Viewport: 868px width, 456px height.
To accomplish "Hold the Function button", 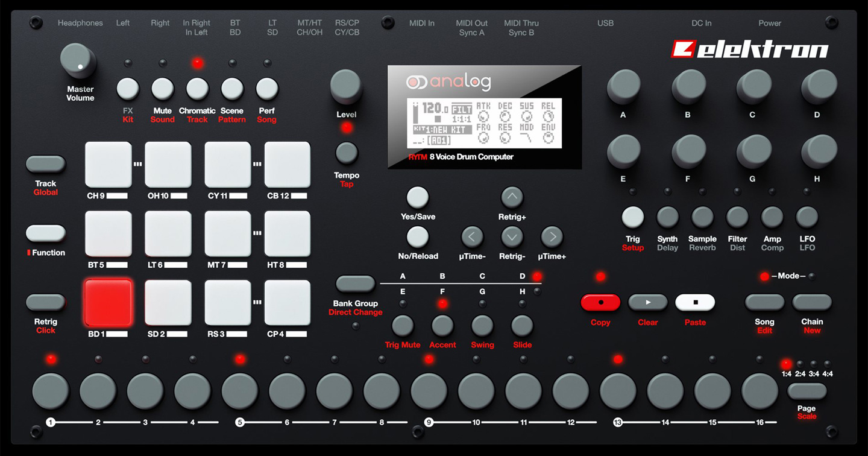I will [46, 233].
